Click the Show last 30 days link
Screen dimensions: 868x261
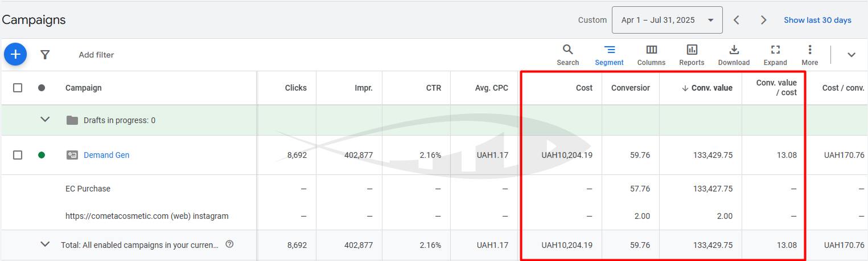817,20
